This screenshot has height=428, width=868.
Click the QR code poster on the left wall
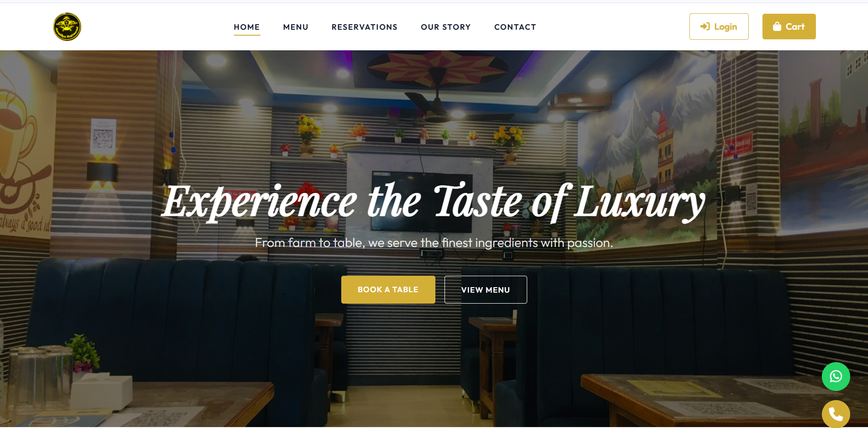(103, 136)
